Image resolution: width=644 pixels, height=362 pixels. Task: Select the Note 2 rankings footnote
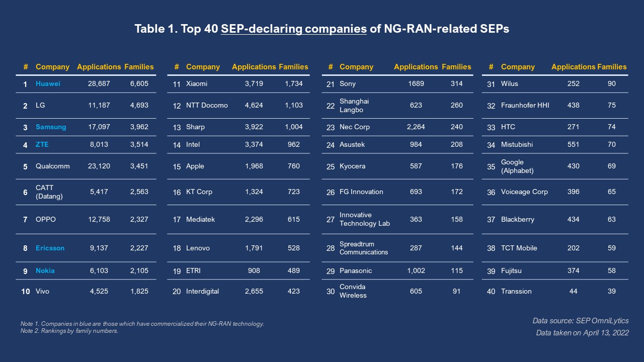[69, 331]
